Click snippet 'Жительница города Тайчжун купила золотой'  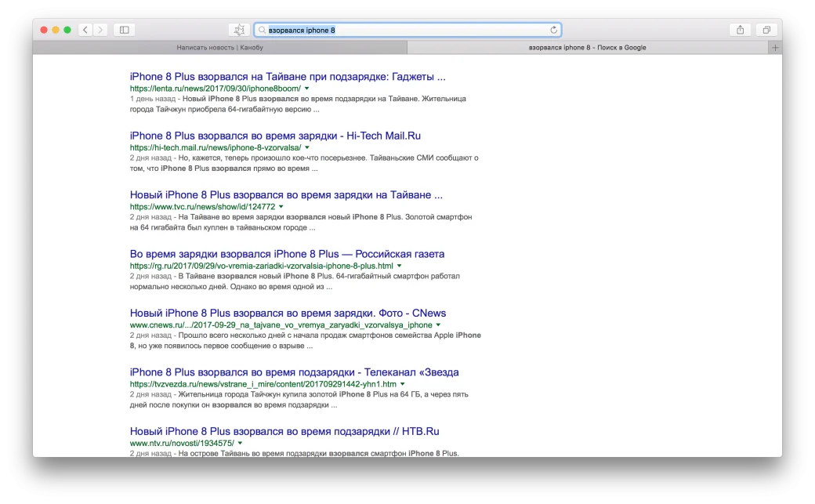299,400
